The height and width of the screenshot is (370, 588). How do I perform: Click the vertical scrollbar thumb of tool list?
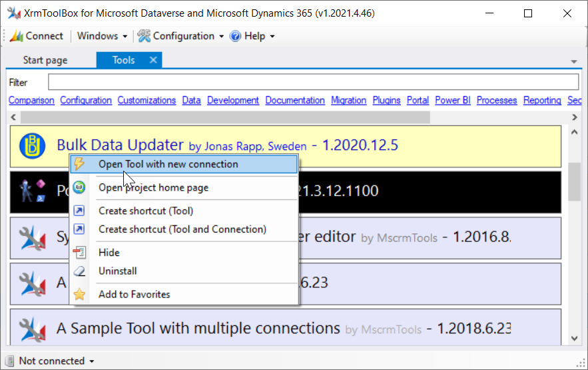pos(575,181)
